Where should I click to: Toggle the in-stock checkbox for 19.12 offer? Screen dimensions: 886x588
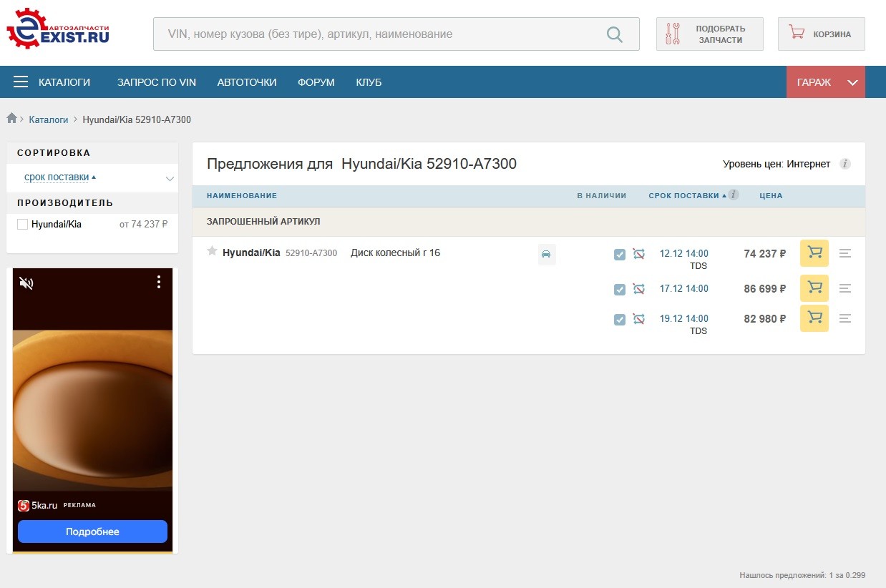pyautogui.click(x=620, y=320)
